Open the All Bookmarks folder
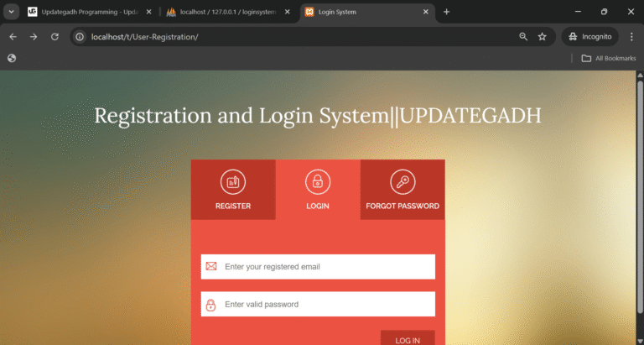 pyautogui.click(x=609, y=58)
